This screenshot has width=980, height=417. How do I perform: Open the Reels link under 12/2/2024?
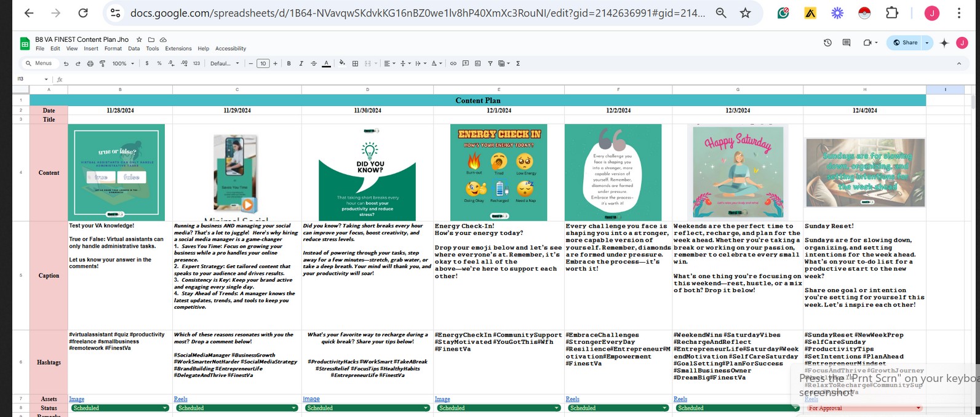coord(573,399)
